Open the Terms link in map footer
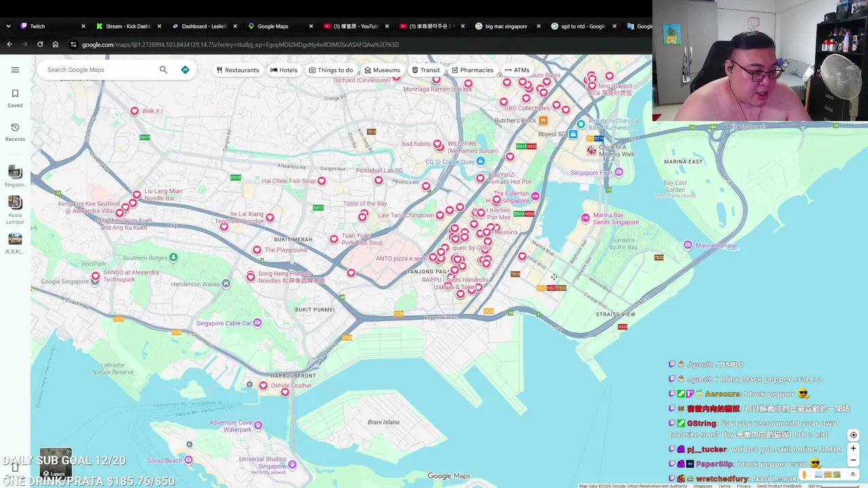Screen dimensions: 868x488 coord(724,486)
